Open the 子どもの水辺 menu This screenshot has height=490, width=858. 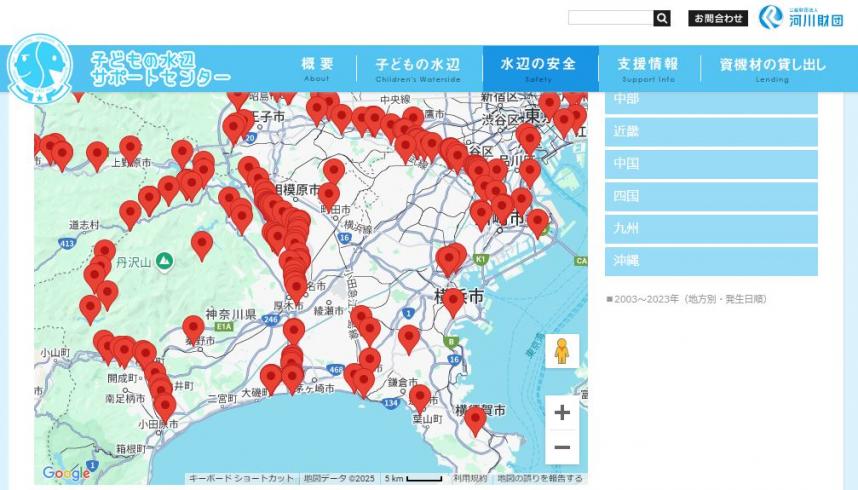[419, 69]
